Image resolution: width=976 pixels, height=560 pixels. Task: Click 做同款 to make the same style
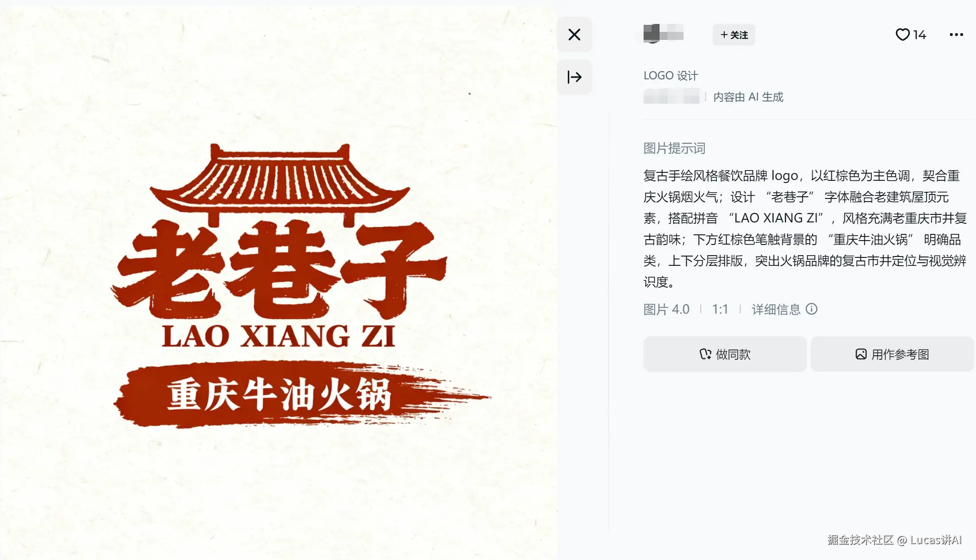pyautogui.click(x=725, y=354)
